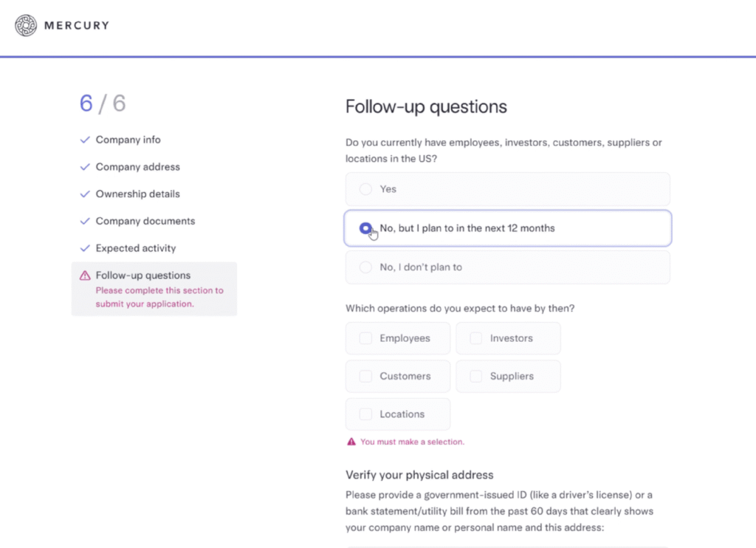Click the checkmark next to Company documents
Viewport: 756px width, 548px height.
(85, 222)
